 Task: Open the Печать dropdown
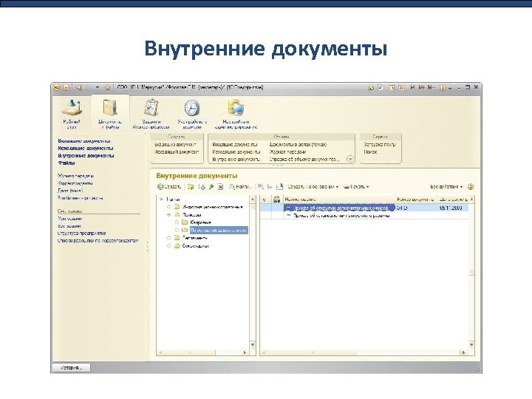356,187
